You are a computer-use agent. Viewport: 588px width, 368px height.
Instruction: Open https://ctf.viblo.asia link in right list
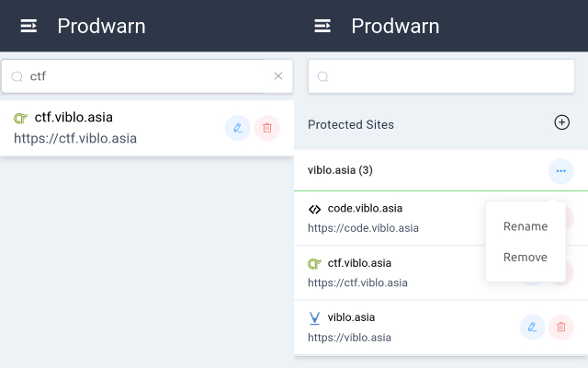pos(357,282)
